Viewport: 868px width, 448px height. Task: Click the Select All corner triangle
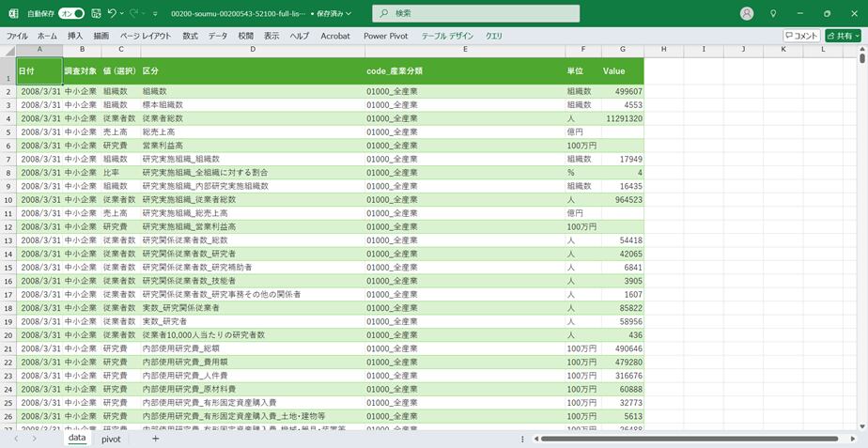coord(8,49)
